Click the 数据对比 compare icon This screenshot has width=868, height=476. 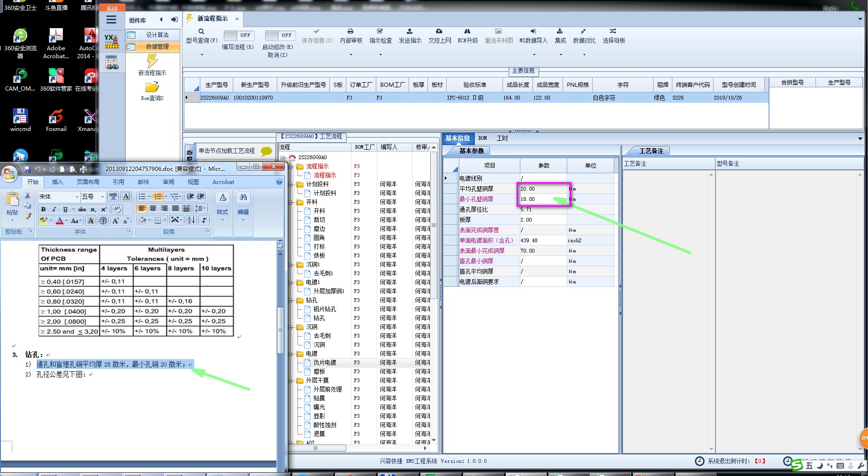(x=584, y=31)
